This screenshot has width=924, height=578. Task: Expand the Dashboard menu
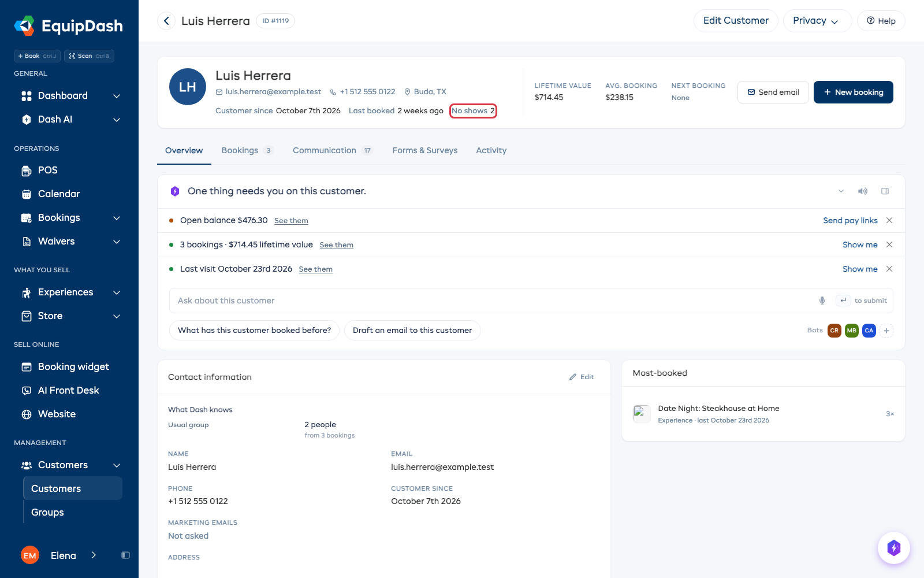point(117,96)
